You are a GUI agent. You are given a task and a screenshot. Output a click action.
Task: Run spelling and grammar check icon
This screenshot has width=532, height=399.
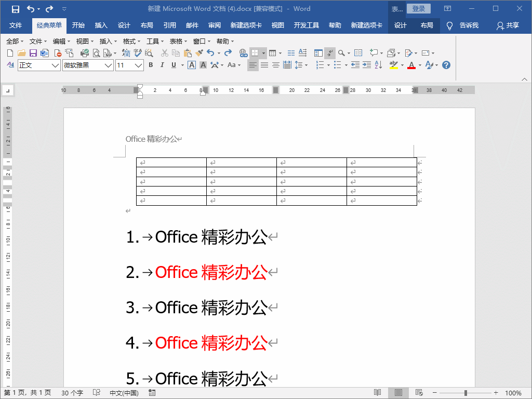pos(137,53)
